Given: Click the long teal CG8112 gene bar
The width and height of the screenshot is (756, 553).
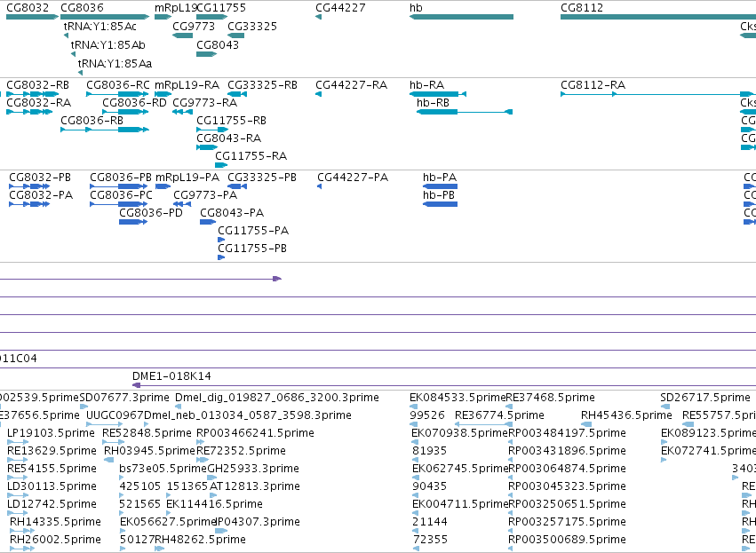Looking at the screenshot, I should tap(658, 17).
